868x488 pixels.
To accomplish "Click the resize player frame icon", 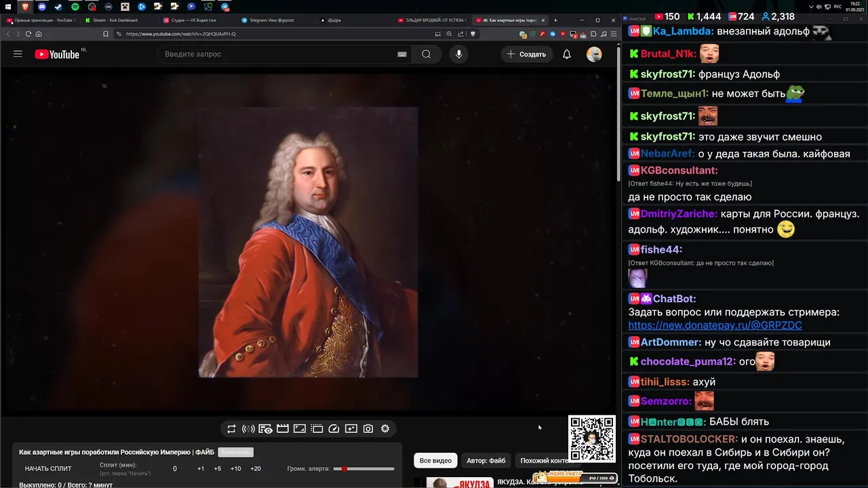I will pyautogui.click(x=300, y=428).
